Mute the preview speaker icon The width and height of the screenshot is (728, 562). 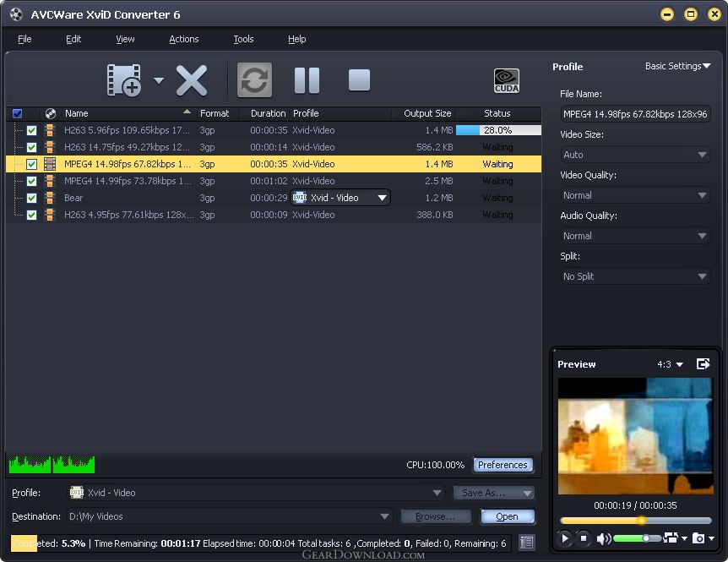pyautogui.click(x=603, y=538)
